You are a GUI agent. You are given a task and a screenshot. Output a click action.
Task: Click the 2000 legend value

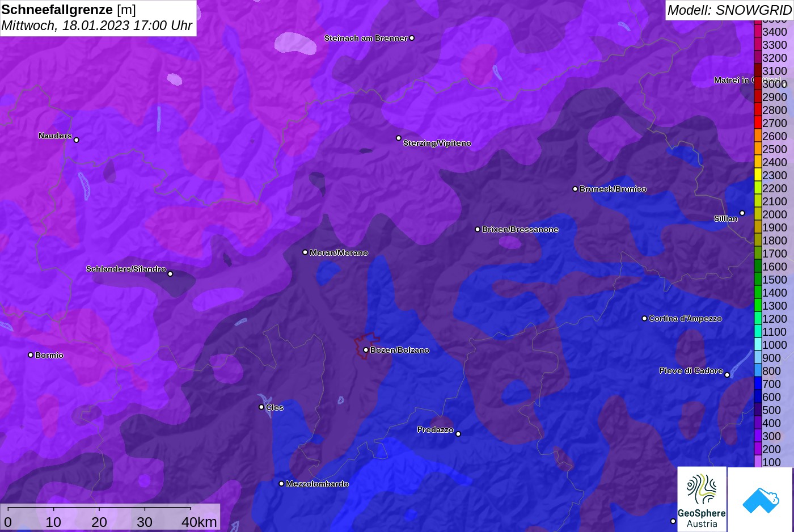[775, 214]
